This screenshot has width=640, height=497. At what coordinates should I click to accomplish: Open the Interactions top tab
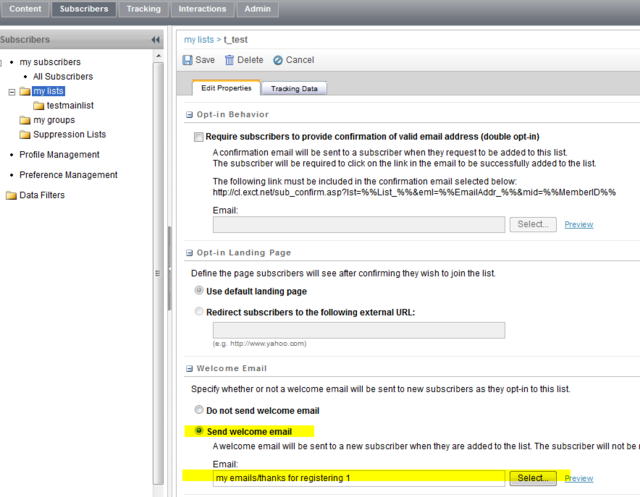click(202, 9)
